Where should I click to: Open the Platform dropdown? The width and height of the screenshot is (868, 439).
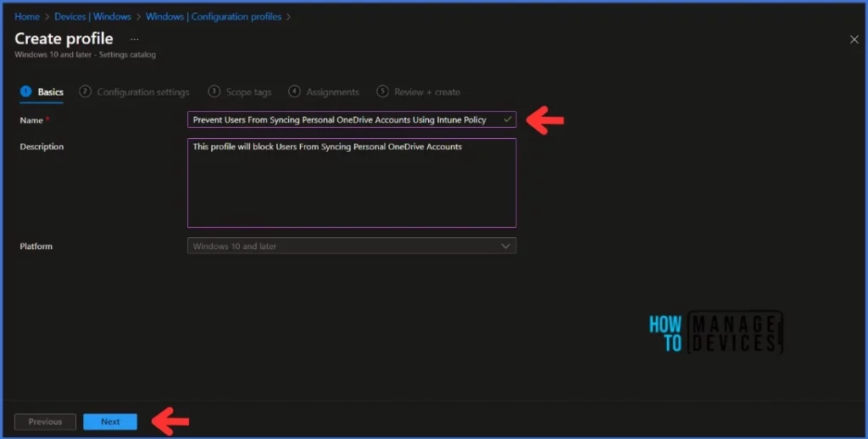(352, 246)
